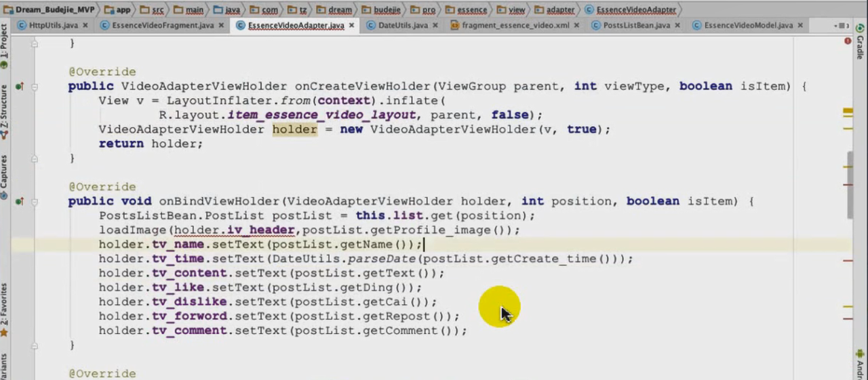
Task: Select the view package breadcrumb
Action: pyautogui.click(x=511, y=9)
